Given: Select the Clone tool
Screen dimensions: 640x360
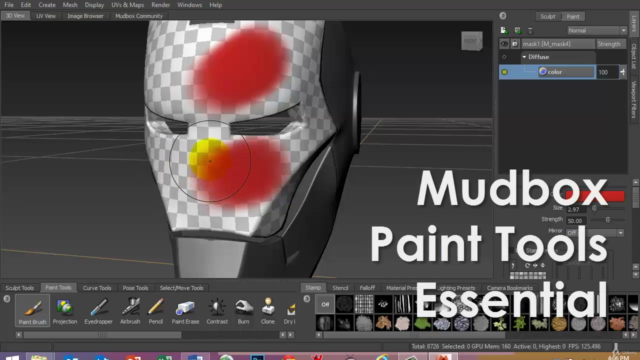Looking at the screenshot, I should pyautogui.click(x=268, y=311).
